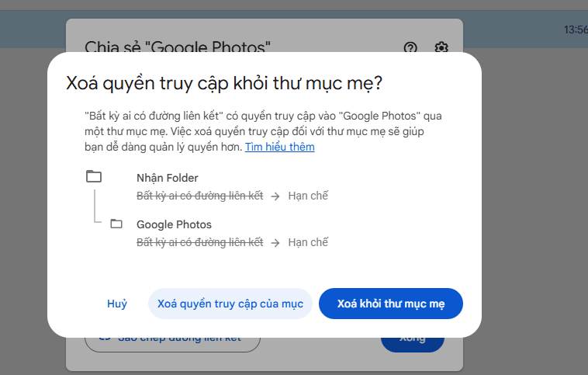Click Hạn chế under Google Photos
This screenshot has width=588, height=375.
tap(308, 242)
